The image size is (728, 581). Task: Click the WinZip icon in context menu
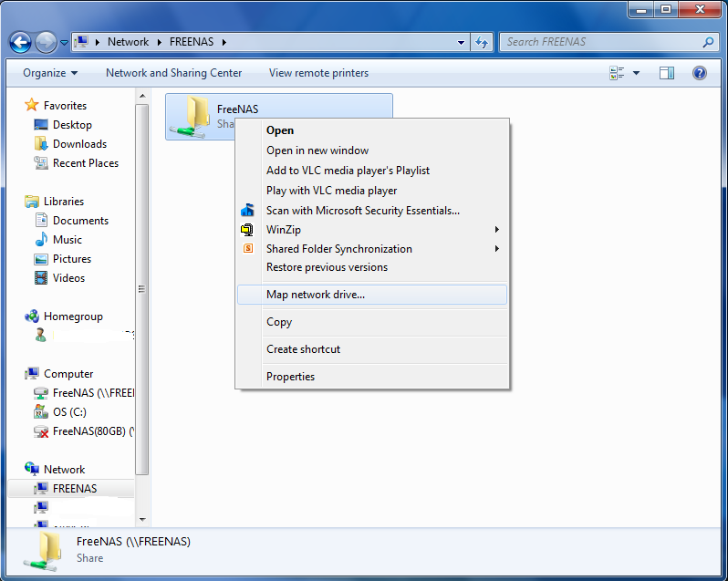247,229
